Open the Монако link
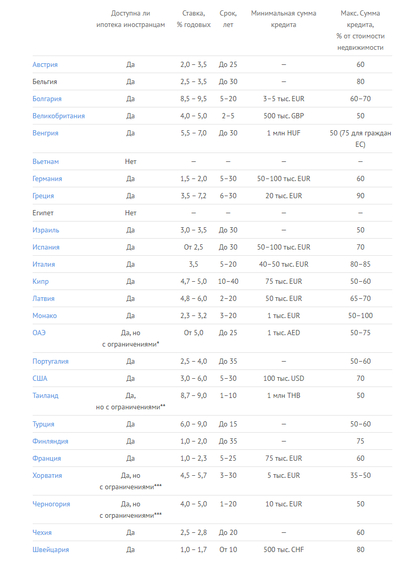The width and height of the screenshot is (400, 565). [x=45, y=316]
